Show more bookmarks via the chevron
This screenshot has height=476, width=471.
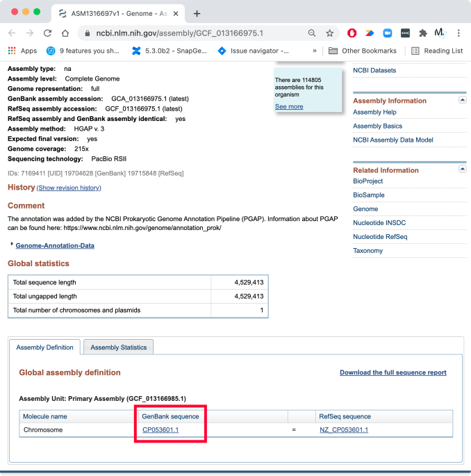(315, 51)
